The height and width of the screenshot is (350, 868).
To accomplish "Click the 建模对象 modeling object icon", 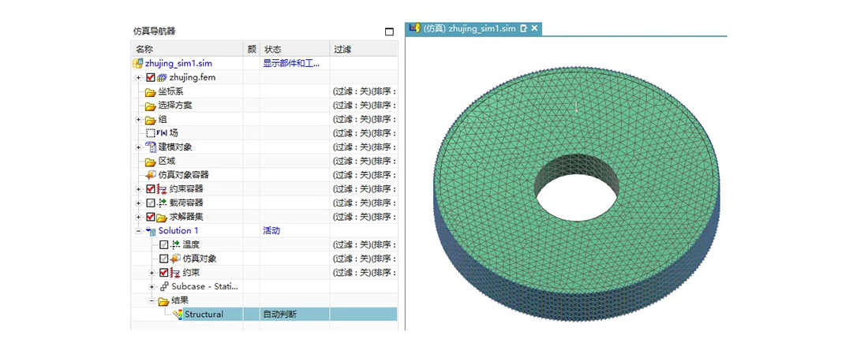I will pyautogui.click(x=151, y=147).
